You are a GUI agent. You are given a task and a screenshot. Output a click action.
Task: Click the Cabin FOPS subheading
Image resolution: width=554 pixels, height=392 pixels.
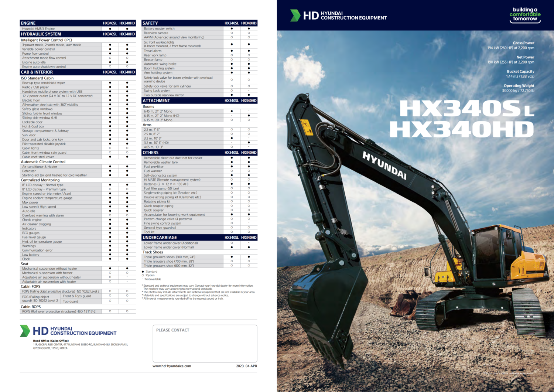pyautogui.click(x=31, y=286)
